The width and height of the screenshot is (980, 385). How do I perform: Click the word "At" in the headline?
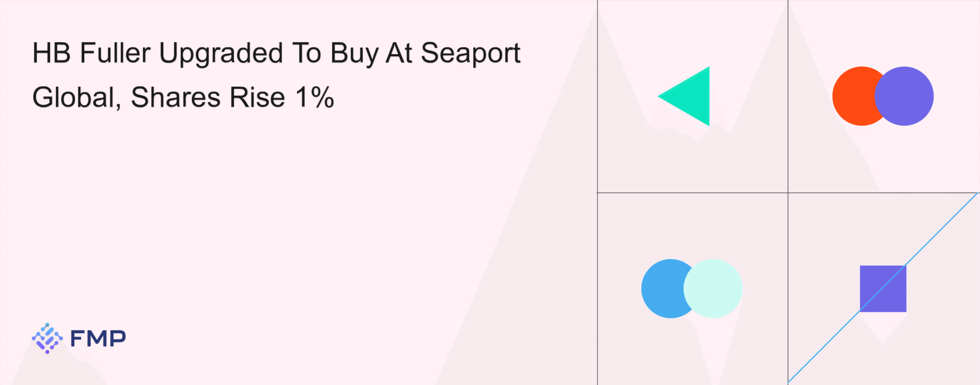(x=399, y=53)
